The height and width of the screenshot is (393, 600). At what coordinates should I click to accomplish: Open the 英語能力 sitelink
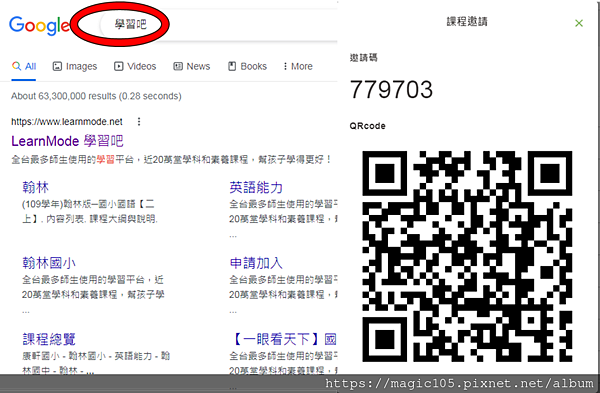point(256,188)
